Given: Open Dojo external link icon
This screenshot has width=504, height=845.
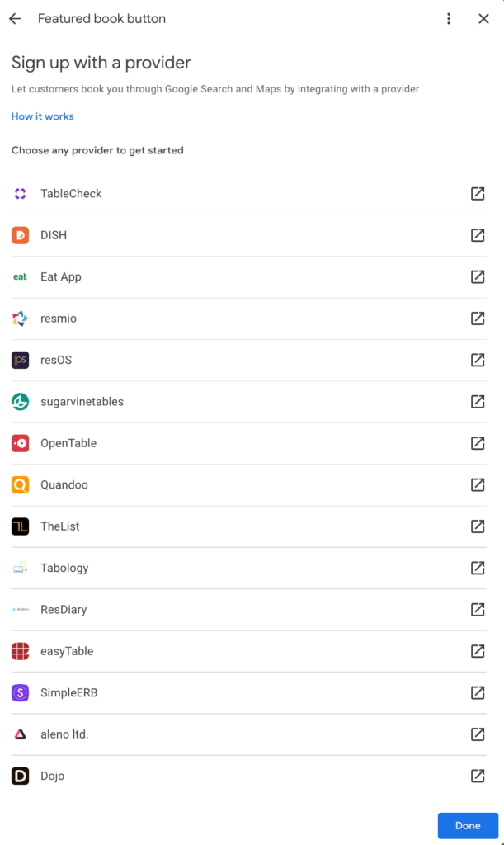Looking at the screenshot, I should coord(478,776).
